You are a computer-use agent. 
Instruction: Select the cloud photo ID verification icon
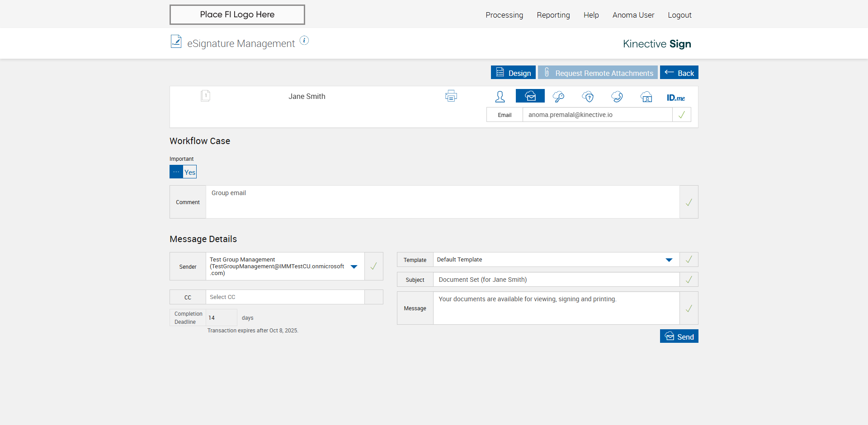646,97
